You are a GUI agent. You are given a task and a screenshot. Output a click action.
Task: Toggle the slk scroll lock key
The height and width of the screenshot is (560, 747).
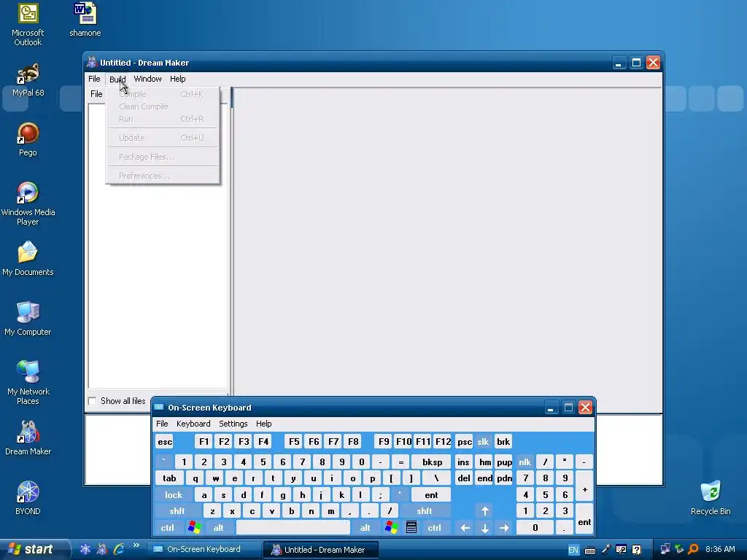pos(483,441)
